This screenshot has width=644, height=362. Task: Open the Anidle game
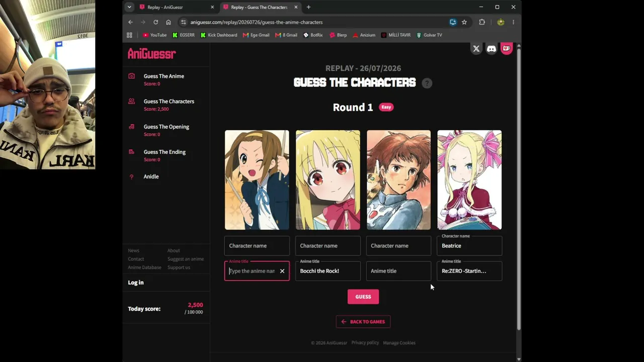[151, 176]
